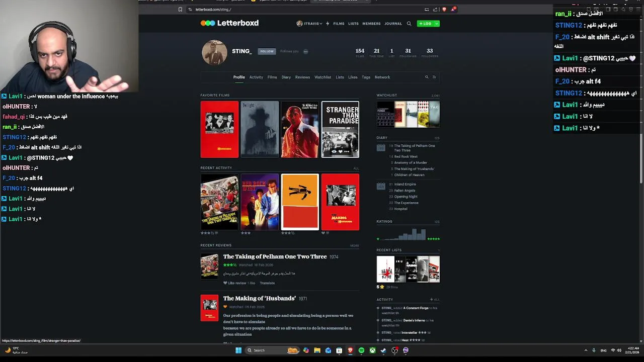Open Spotify from the taskbar
This screenshot has width=644, height=362.
click(x=361, y=350)
